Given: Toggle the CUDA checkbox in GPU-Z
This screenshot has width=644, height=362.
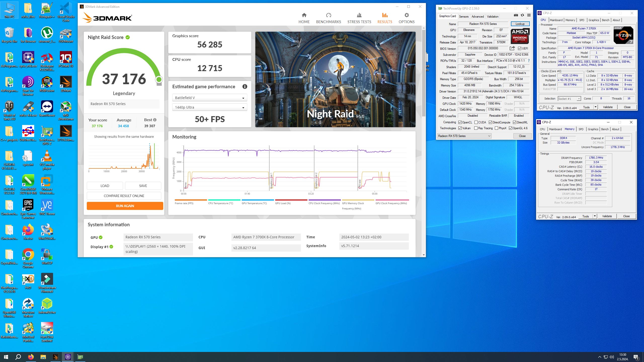Looking at the screenshot, I should (476, 122).
